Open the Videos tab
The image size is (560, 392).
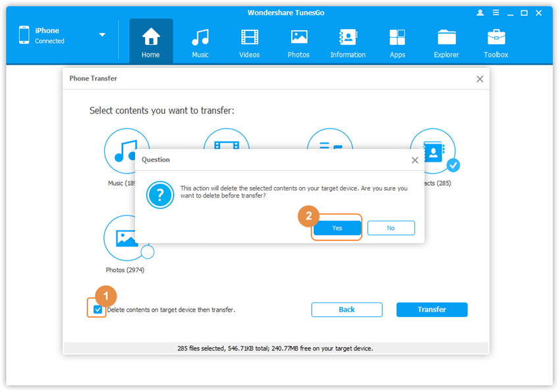pyautogui.click(x=249, y=43)
